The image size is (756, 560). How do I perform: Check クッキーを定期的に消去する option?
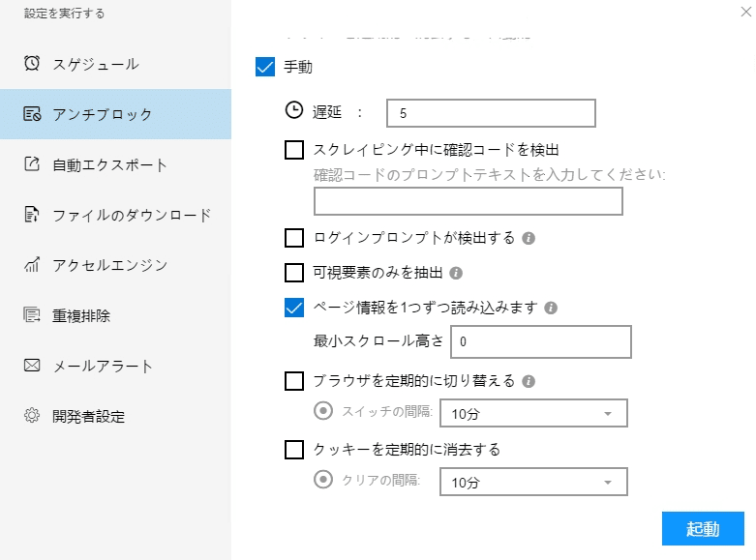(x=294, y=449)
